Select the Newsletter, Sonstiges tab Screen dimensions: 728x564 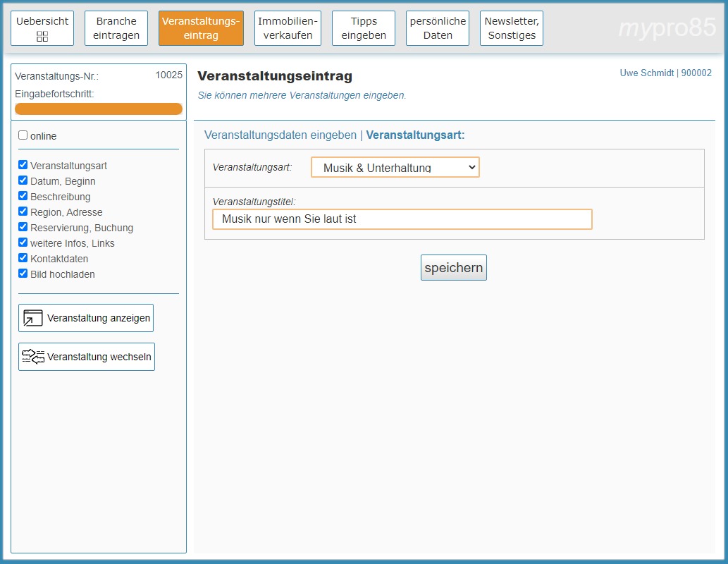pos(512,28)
